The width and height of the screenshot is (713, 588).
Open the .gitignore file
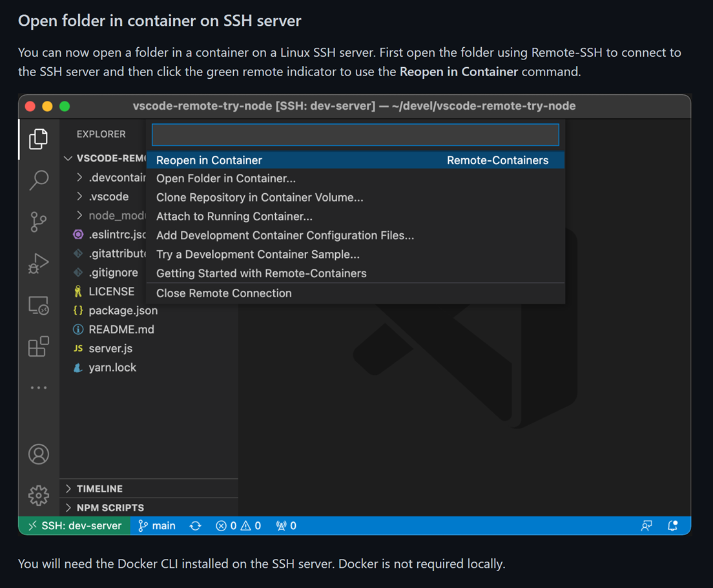click(105, 273)
